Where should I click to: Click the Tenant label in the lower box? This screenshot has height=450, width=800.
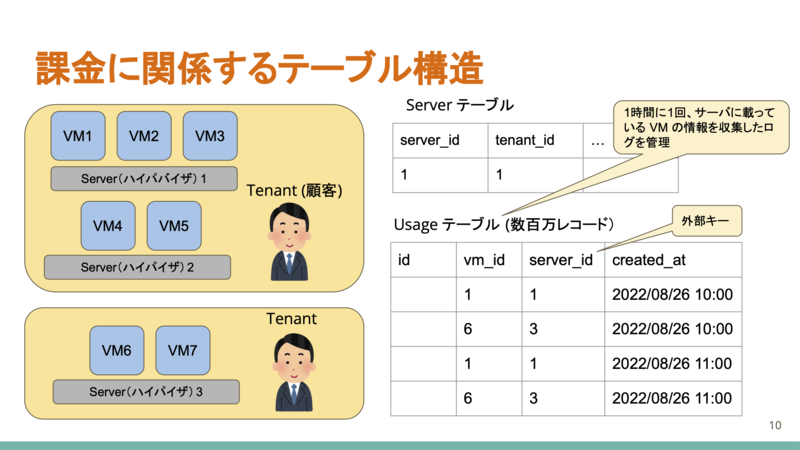click(x=291, y=319)
